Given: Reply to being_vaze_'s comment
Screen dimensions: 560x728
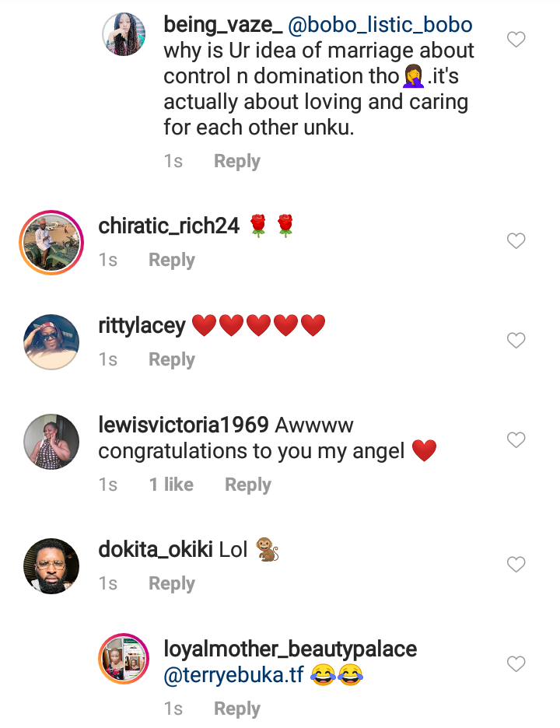Looking at the screenshot, I should pos(237,162).
